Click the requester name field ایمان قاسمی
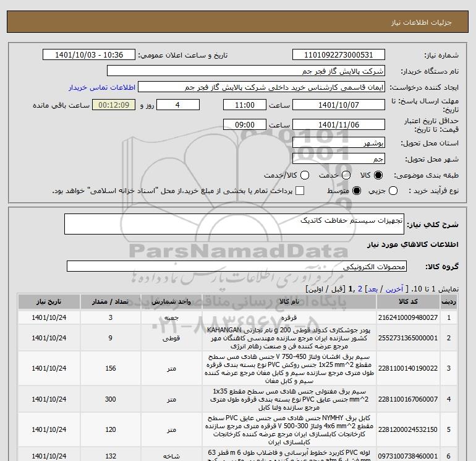 tap(261, 87)
